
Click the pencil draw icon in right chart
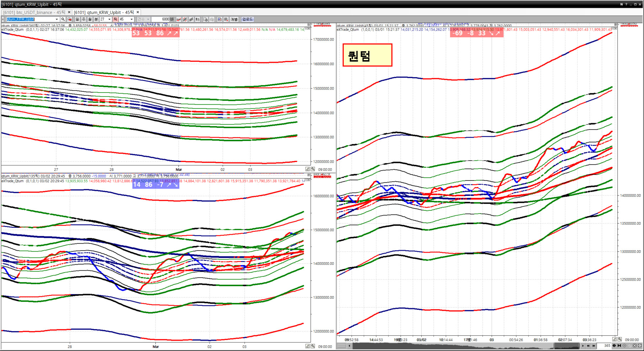click(614, 339)
